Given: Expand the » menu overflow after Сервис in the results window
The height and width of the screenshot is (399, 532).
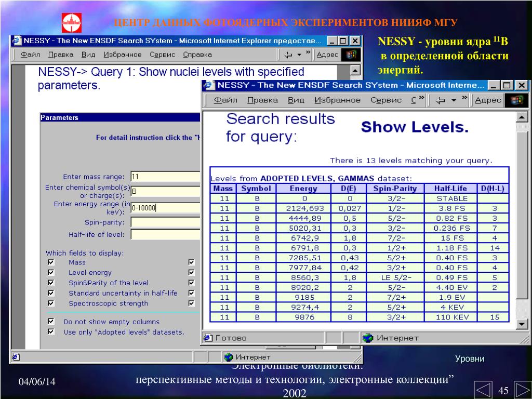Looking at the screenshot, I should point(421,98).
